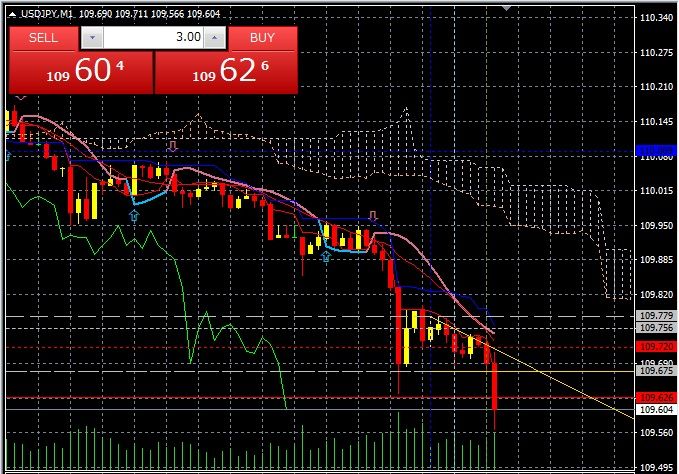Select the pink down arrow near 110.089 line
The image size is (679, 474).
173,145
